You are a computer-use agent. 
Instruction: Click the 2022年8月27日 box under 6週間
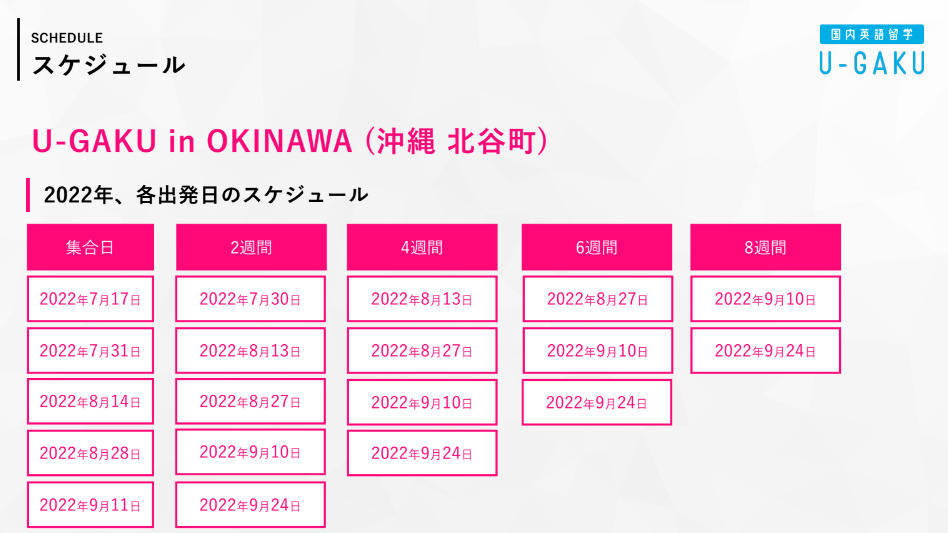597,299
